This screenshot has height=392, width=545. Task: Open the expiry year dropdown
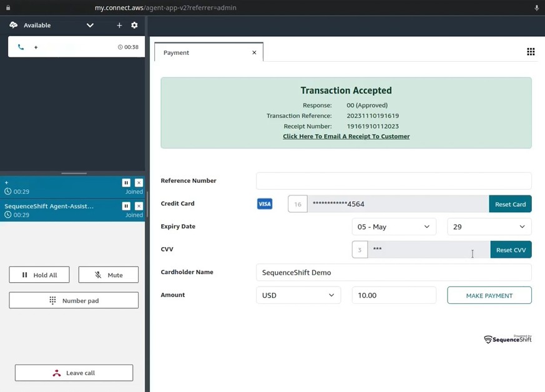point(489,227)
